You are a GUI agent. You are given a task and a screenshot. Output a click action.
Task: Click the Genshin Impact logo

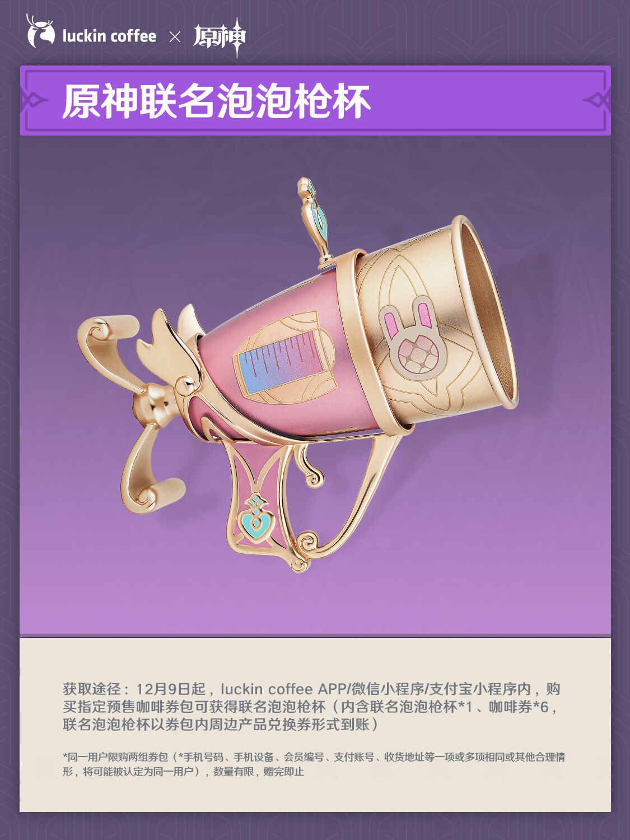[220, 37]
